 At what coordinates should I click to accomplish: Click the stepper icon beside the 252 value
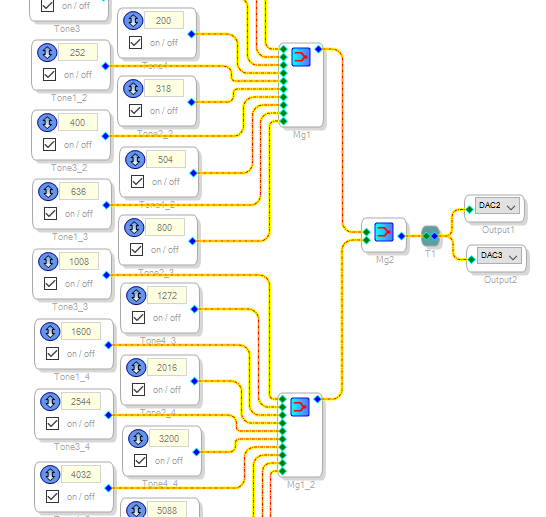click(x=47, y=53)
